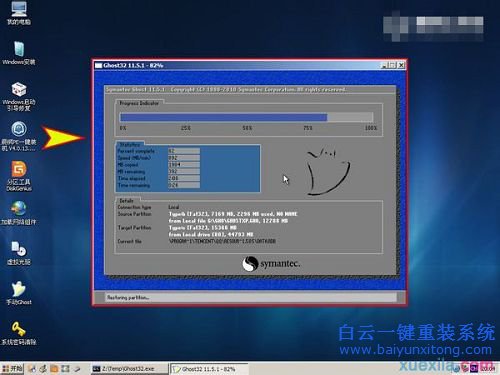Maximize the Ghost32 window
This screenshot has height=375, width=500.
[x=392, y=65]
